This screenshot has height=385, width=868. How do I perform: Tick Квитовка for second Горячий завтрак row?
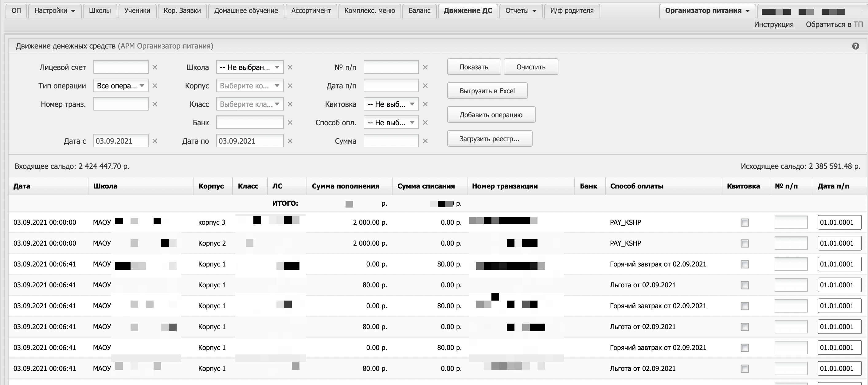pos(745,306)
